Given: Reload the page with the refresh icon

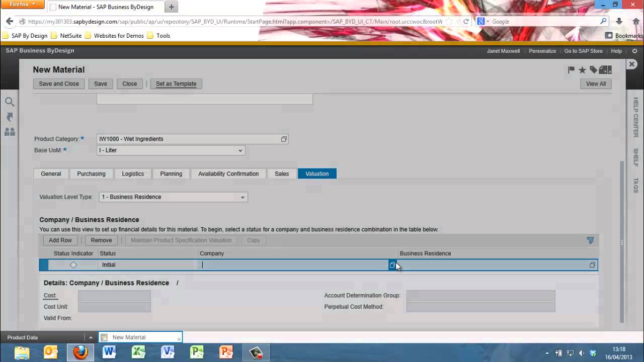Looking at the screenshot, I should coord(466,22).
